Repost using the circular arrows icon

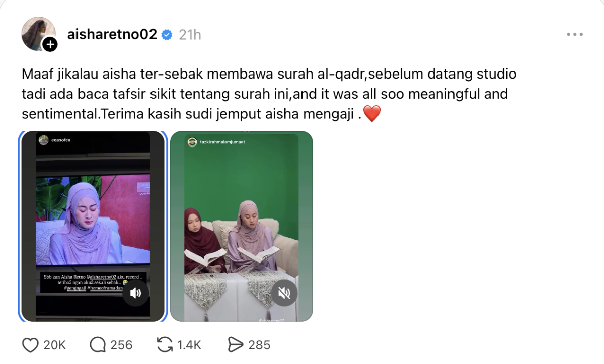[x=165, y=345]
